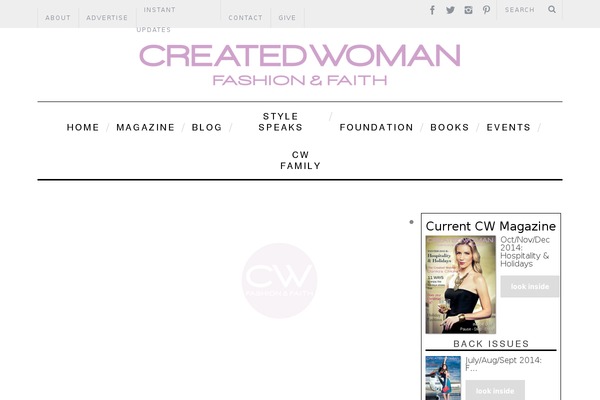Open the Instant Updates link
The image size is (600, 400).
[x=157, y=20]
